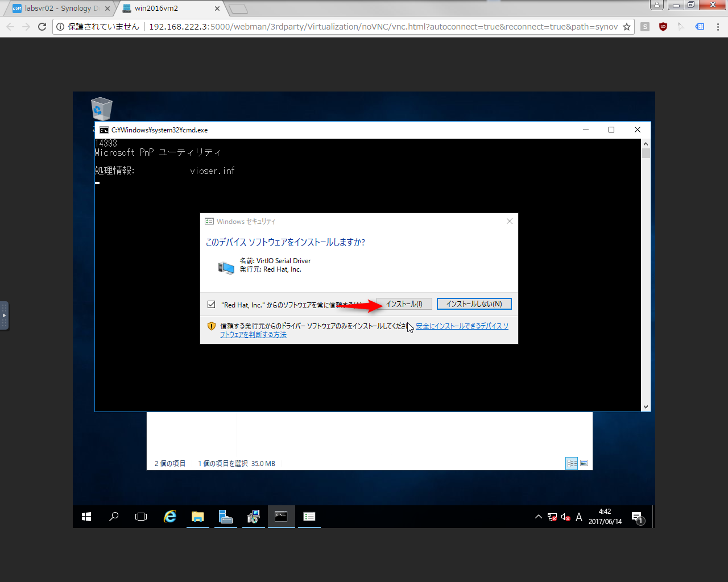
Task: Reload the browser page
Action: coord(42,27)
